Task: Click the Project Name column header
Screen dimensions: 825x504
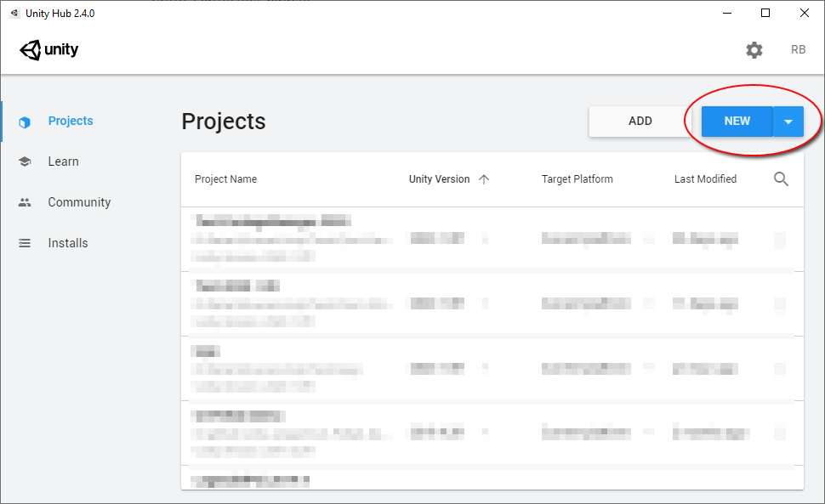Action: click(225, 179)
